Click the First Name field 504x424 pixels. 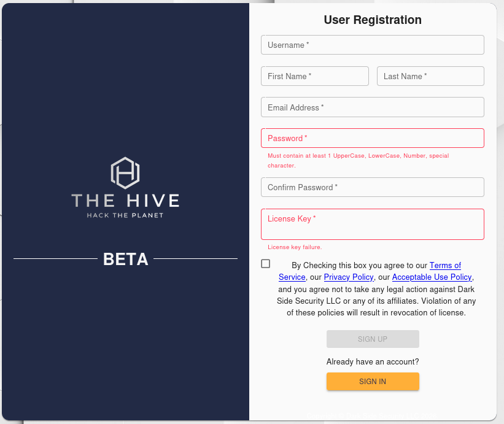(x=314, y=75)
